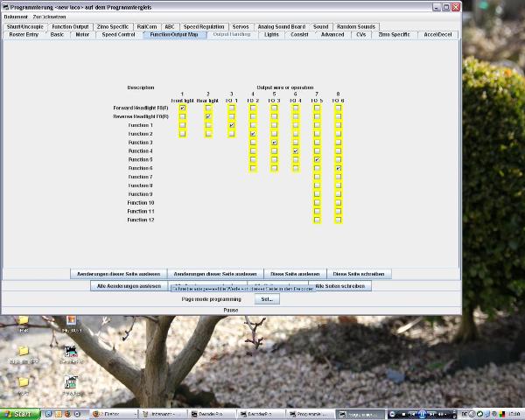Toggle Function 12 checkbox for FO 6
This screenshot has height=420, width=525.
338,220
